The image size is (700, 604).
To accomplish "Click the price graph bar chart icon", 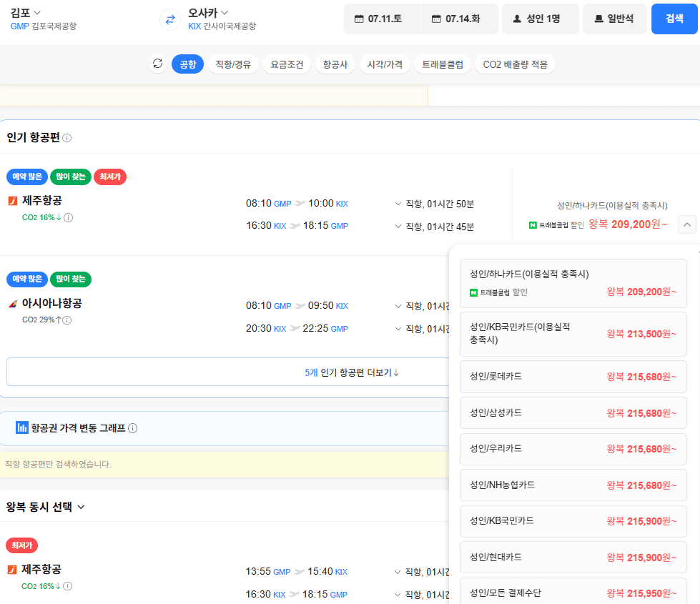I will (22, 427).
